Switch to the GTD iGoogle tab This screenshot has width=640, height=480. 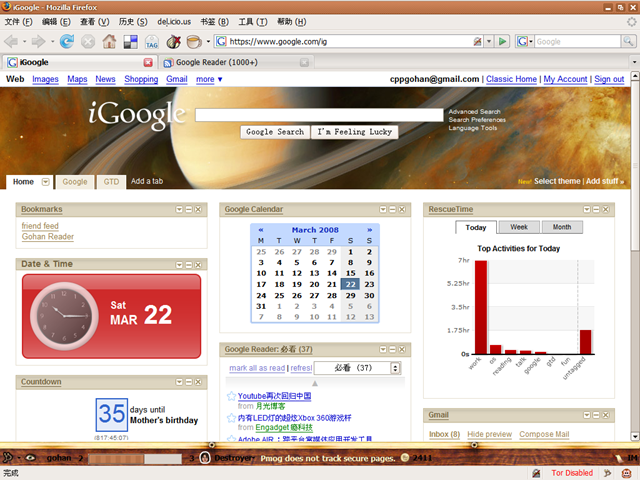111,182
